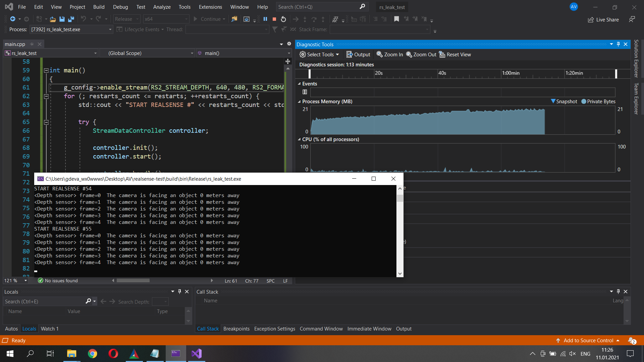Click the Step Over icon
The width and height of the screenshot is (644, 362).
click(314, 19)
